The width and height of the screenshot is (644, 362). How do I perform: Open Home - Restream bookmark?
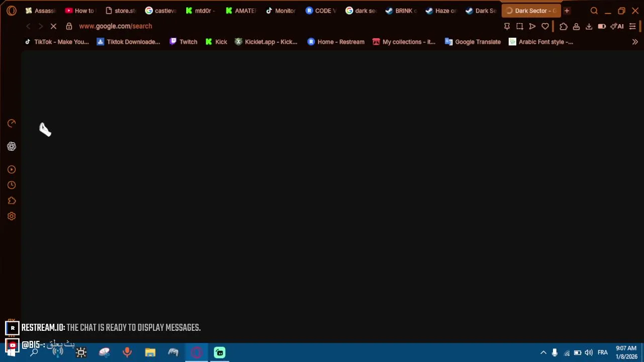pyautogui.click(x=336, y=42)
